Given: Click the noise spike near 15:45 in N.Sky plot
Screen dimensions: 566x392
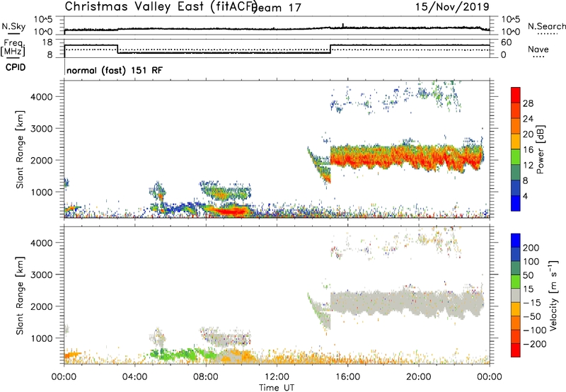Looking at the screenshot, I should 343,25.
